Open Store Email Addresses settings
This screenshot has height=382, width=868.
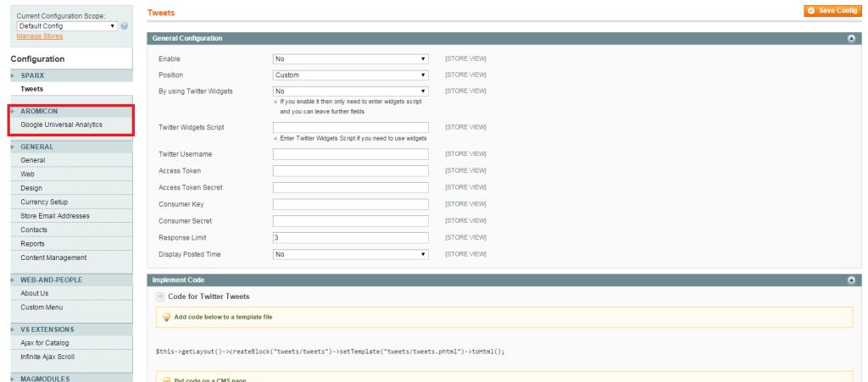tap(71, 216)
